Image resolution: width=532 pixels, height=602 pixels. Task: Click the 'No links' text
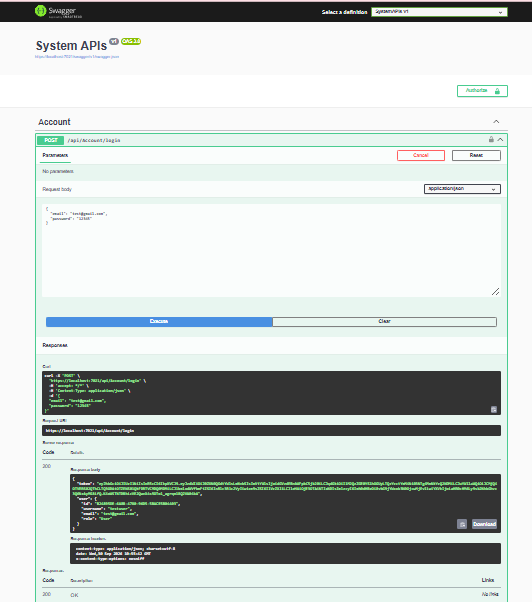click(490, 594)
